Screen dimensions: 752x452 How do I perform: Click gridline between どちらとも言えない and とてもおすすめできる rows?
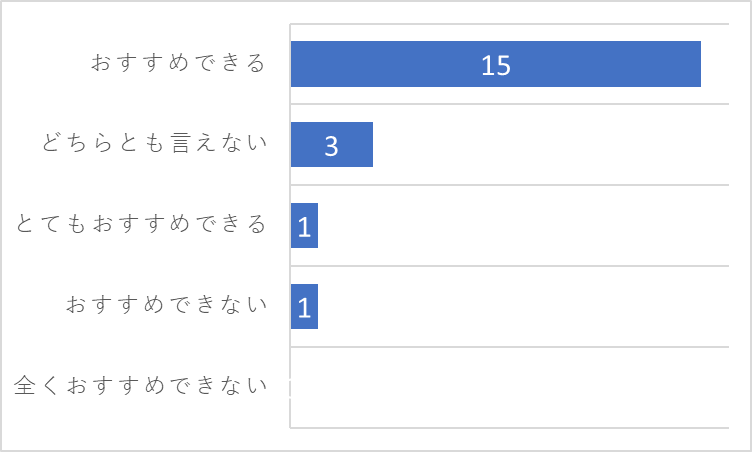(509, 185)
